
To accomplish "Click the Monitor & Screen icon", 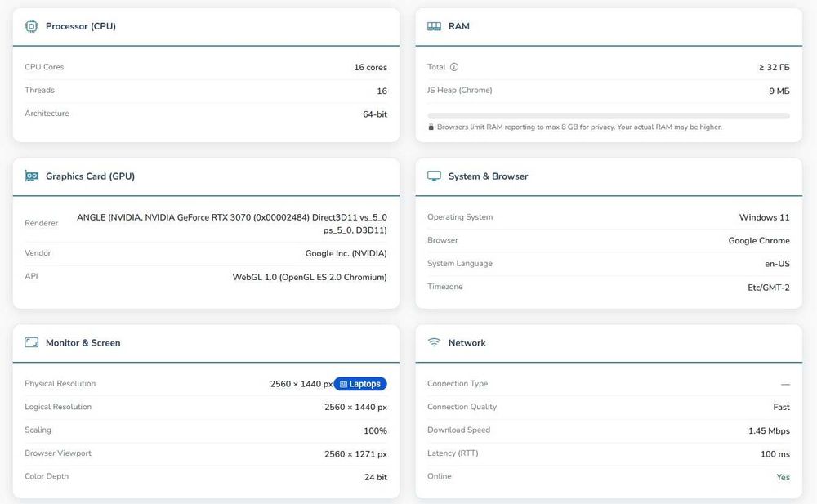I will [x=31, y=342].
